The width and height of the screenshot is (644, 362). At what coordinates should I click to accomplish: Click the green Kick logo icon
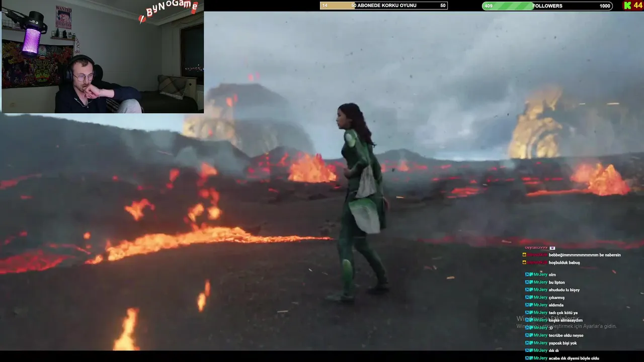click(627, 6)
